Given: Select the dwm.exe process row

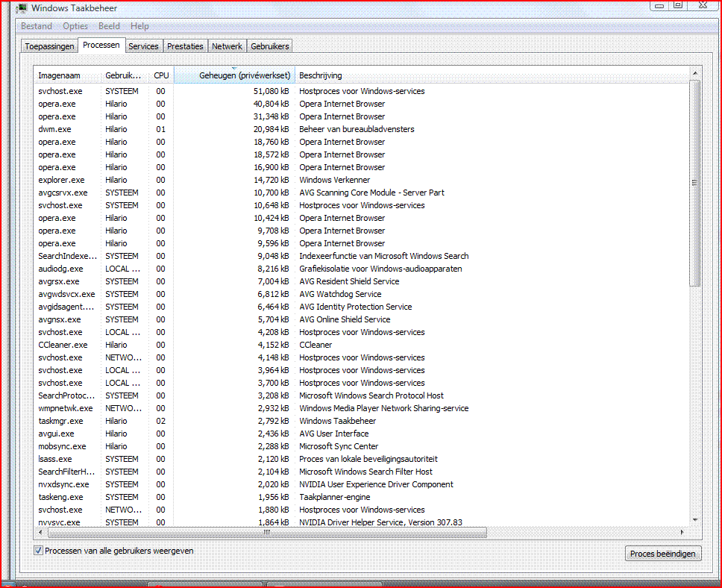Looking at the screenshot, I should click(361, 130).
